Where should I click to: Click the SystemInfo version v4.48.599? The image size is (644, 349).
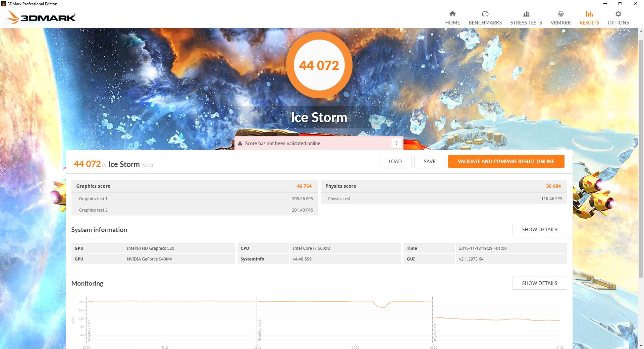(302, 259)
